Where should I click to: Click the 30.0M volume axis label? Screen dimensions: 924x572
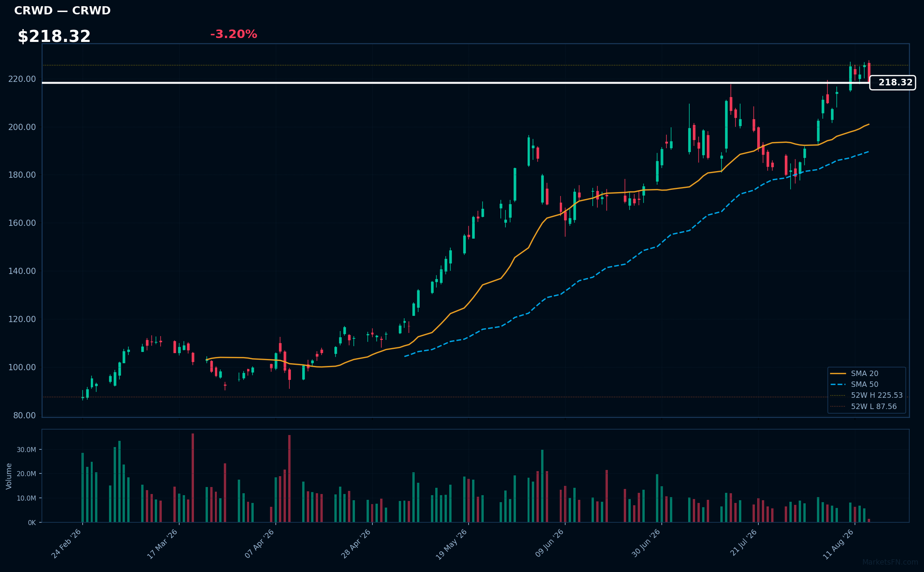coord(26,450)
